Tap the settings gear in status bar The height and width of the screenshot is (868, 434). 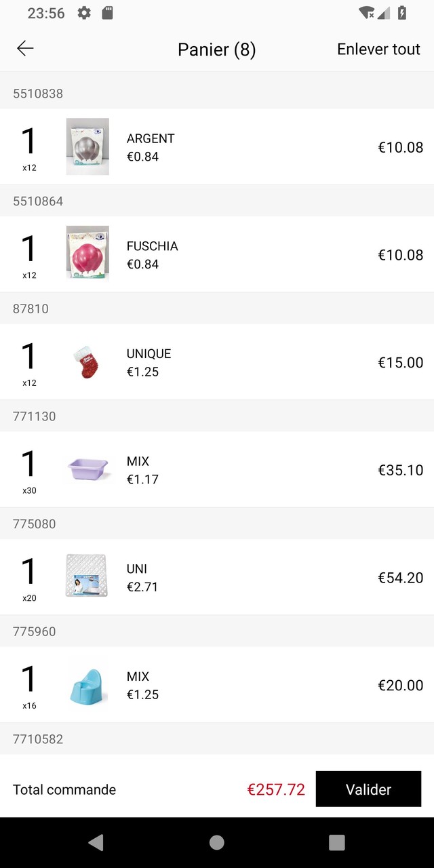84,13
